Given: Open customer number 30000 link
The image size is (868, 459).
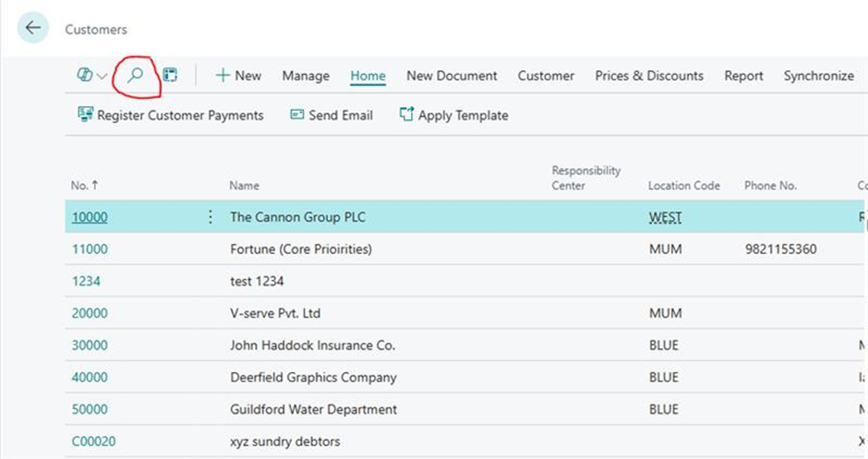Looking at the screenshot, I should coord(90,345).
